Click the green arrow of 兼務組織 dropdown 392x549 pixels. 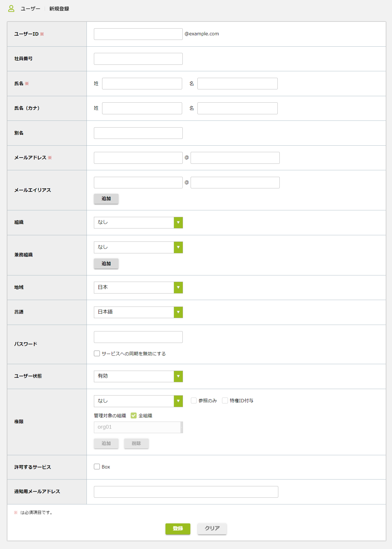tap(178, 247)
